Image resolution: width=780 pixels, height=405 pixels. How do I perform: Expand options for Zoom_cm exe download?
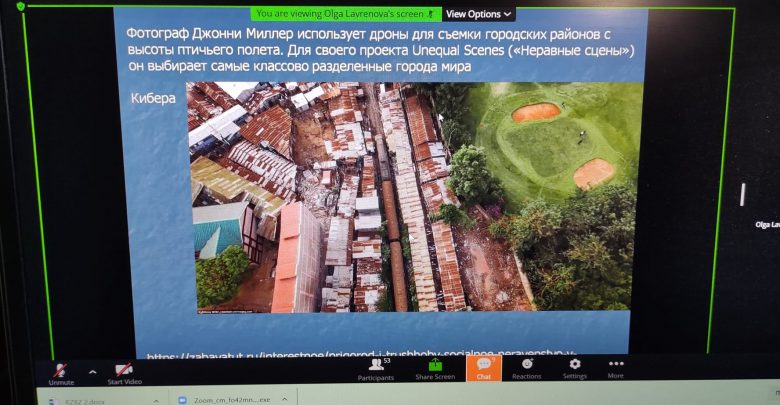[x=285, y=399]
